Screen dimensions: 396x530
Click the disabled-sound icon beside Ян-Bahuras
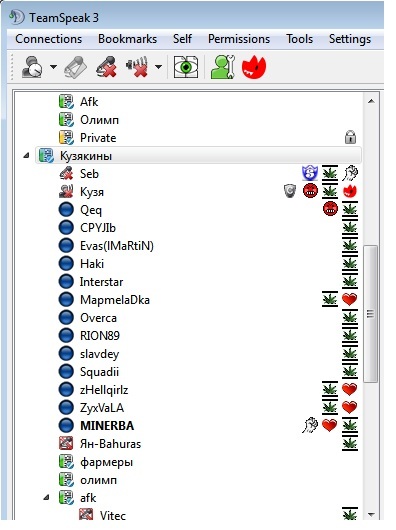66,443
